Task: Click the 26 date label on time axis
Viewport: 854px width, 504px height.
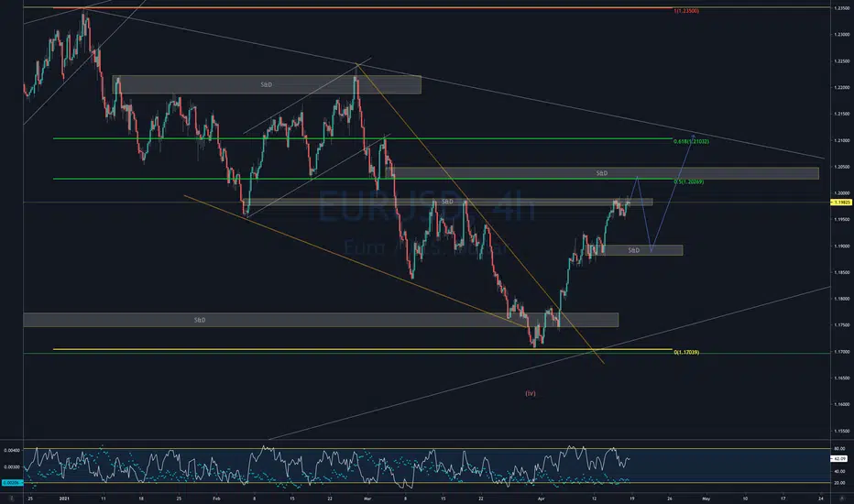Action: click(670, 498)
